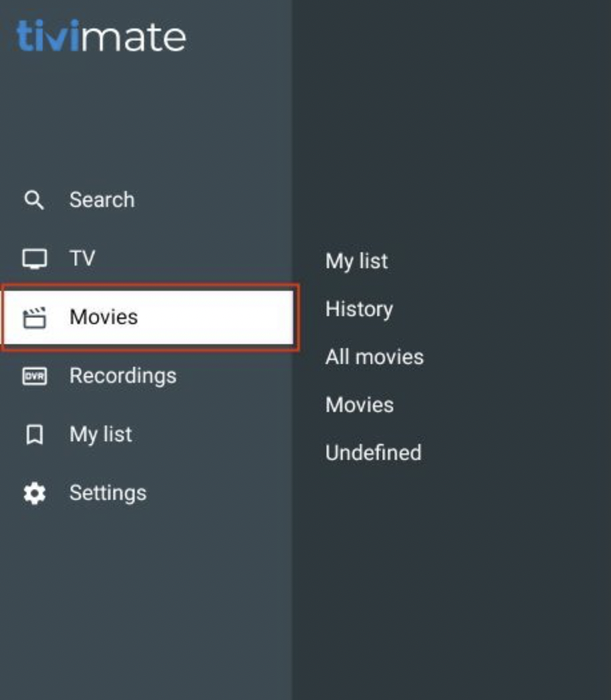This screenshot has height=700, width=611.
Task: Click the white 'mate' part of the logo
Action: (134, 38)
